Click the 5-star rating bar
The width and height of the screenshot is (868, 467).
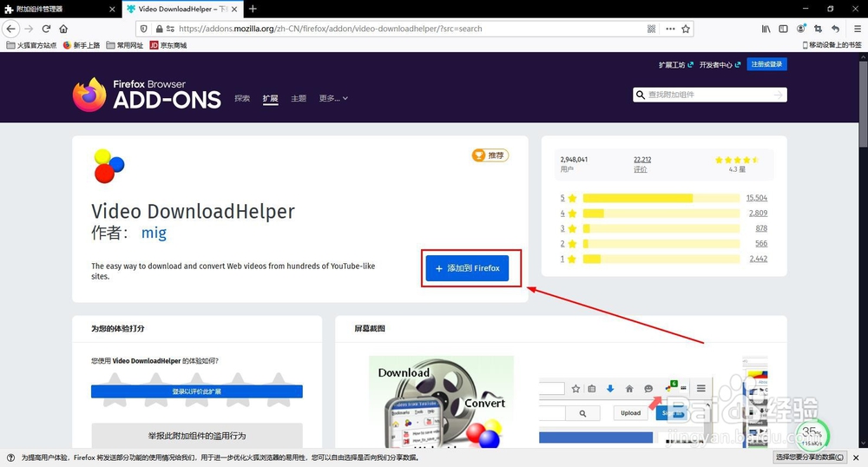click(661, 198)
